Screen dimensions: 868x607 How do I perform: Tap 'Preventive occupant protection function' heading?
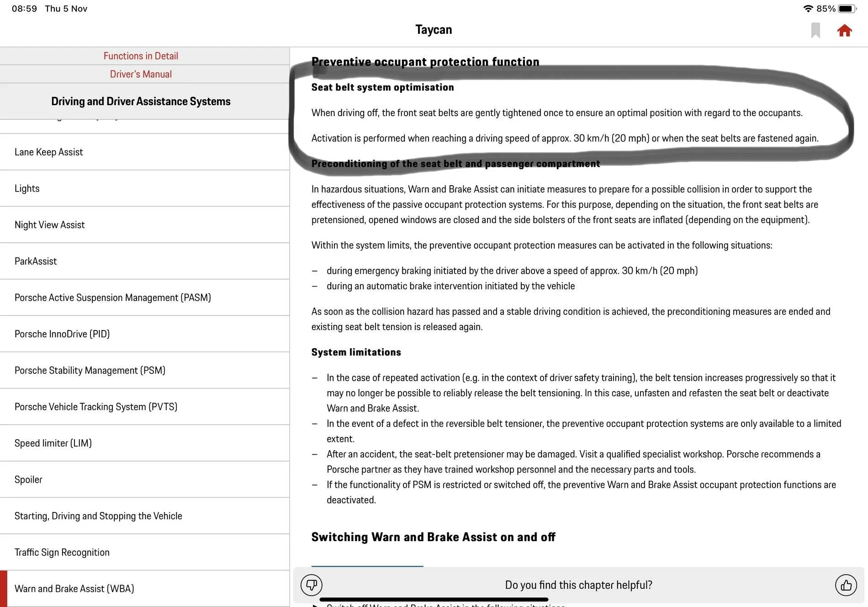click(x=425, y=62)
